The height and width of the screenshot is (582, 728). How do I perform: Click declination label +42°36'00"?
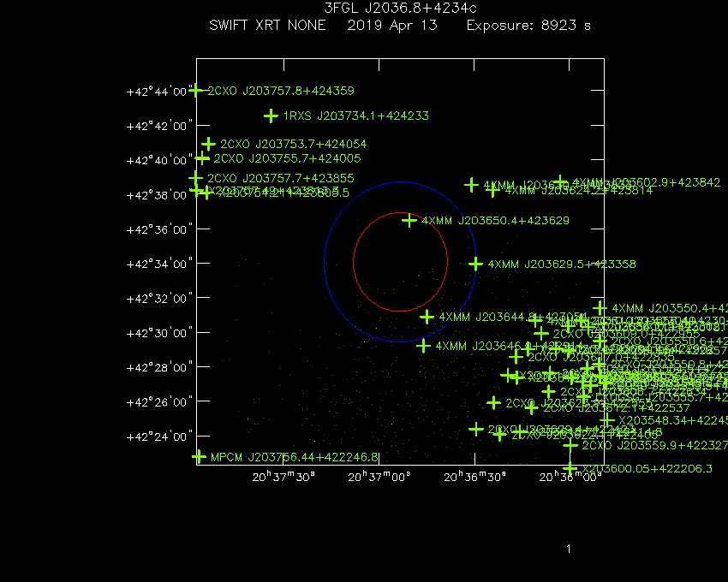159,229
